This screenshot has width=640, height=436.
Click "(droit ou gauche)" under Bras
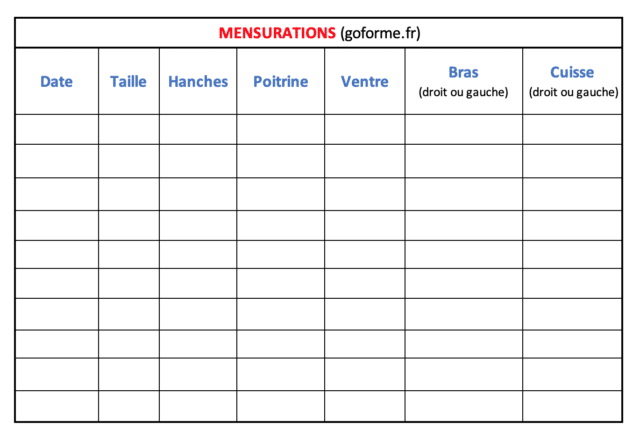coord(463,93)
